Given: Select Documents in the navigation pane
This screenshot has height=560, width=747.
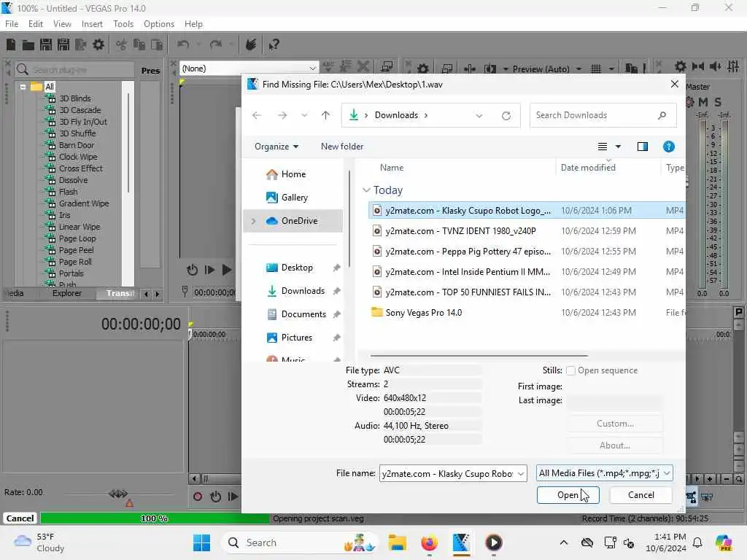Looking at the screenshot, I should click(303, 314).
